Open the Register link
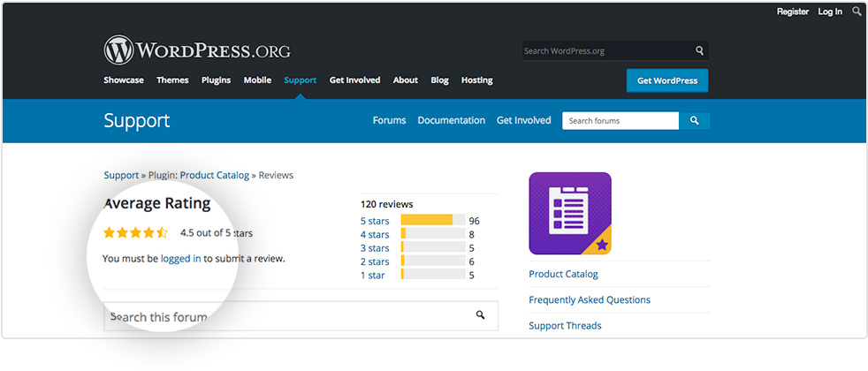Screen dimensions: 868x371 pos(793,11)
